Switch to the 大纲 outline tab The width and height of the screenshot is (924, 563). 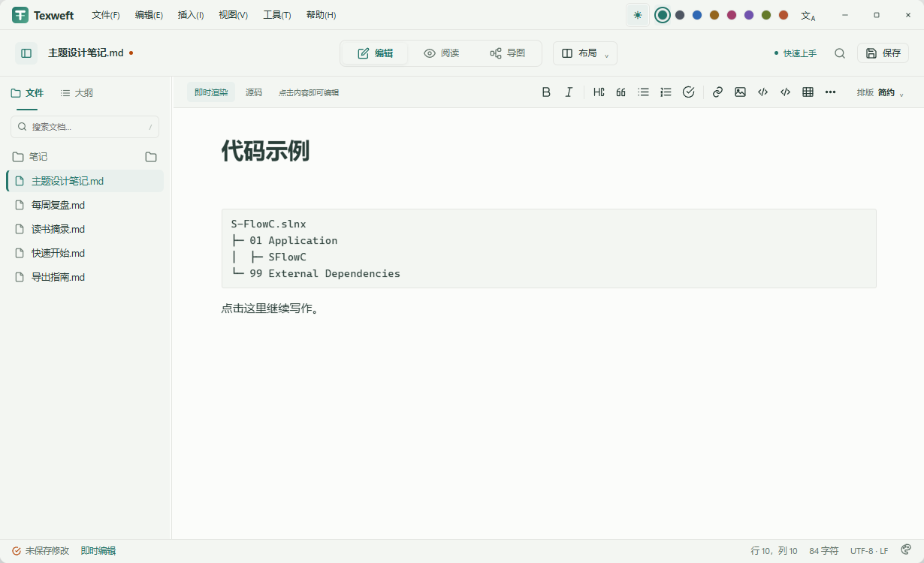[77, 93]
